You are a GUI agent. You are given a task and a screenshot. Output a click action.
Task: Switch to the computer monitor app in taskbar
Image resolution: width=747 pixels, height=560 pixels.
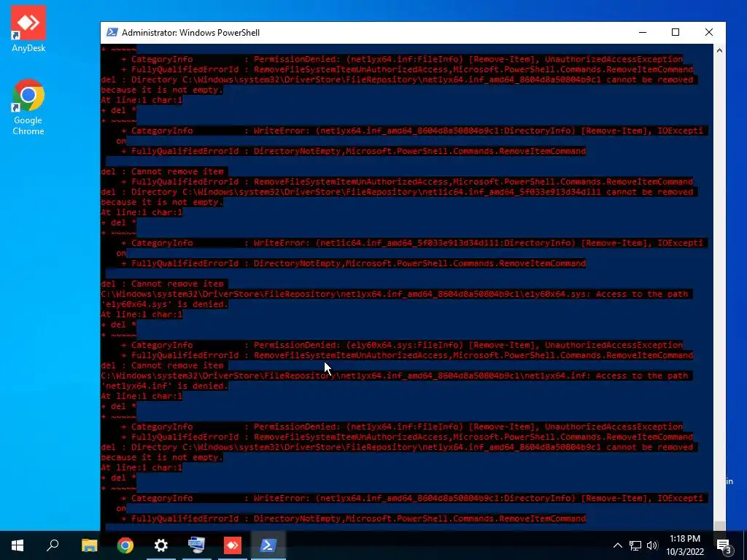click(197, 545)
